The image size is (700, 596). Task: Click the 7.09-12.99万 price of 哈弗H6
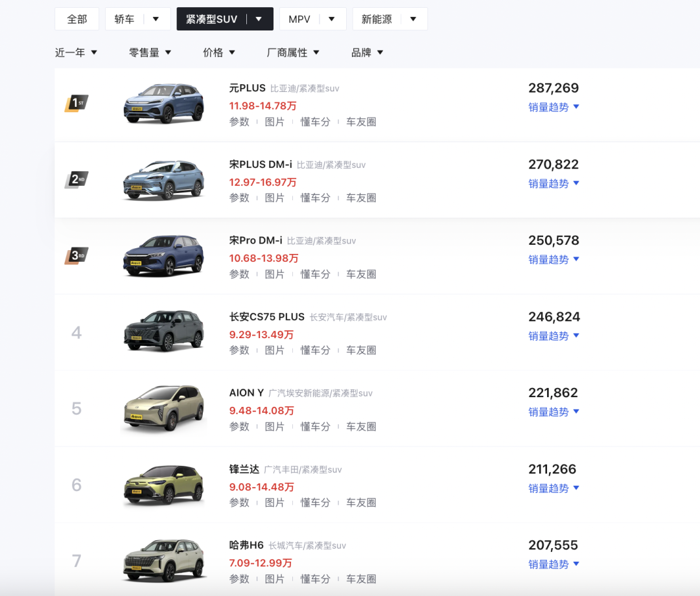point(261,563)
